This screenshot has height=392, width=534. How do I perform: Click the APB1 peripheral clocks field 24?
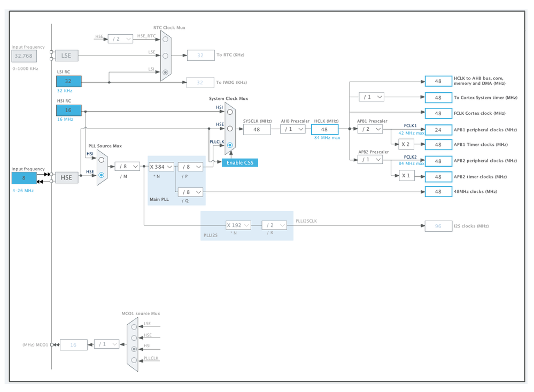438,130
